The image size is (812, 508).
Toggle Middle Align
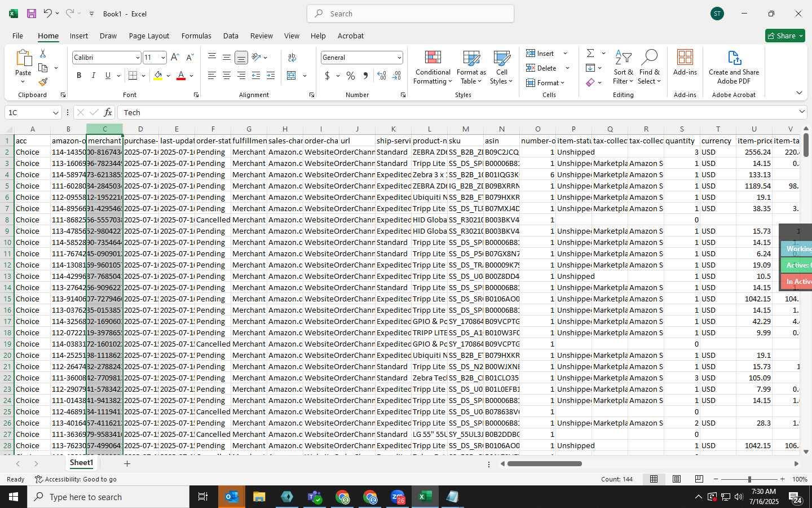227,58
